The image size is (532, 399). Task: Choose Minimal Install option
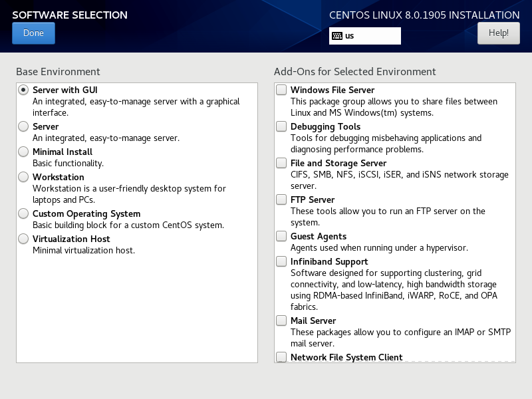point(23,152)
